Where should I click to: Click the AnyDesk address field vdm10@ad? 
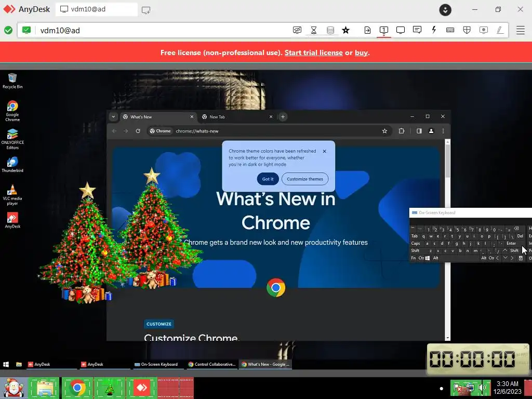(x=156, y=30)
